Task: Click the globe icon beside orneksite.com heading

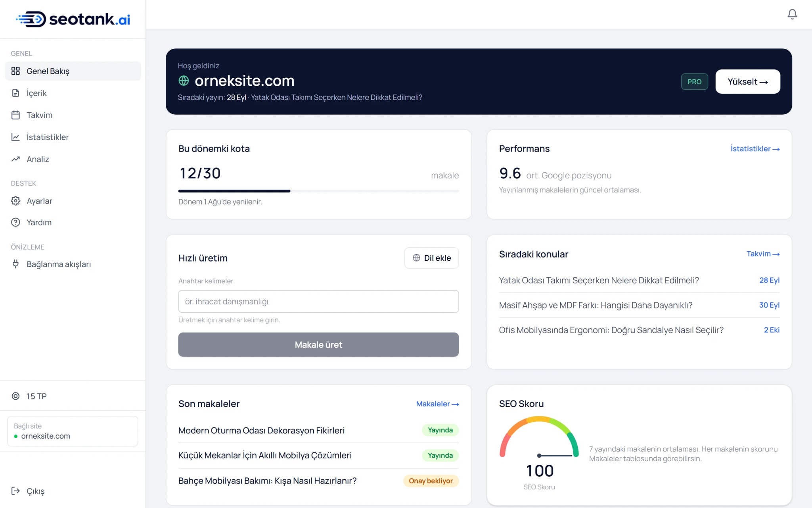Action: [x=184, y=81]
